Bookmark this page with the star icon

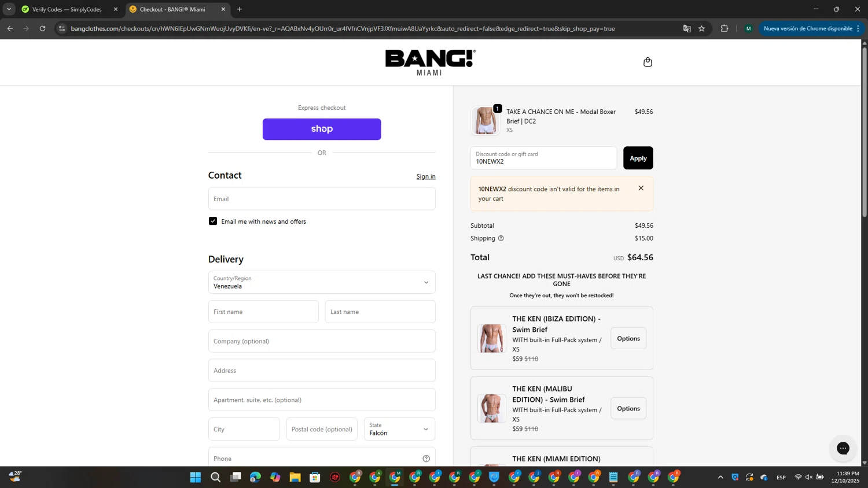701,28
